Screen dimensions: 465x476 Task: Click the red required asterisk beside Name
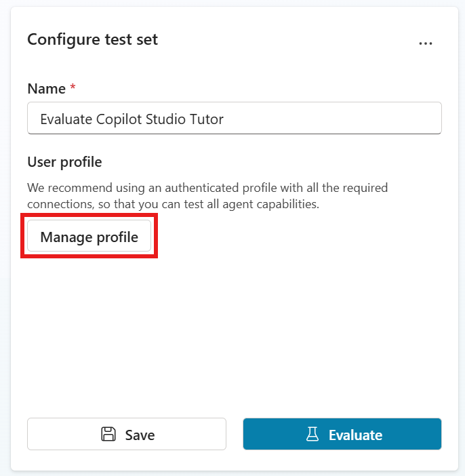coord(73,89)
